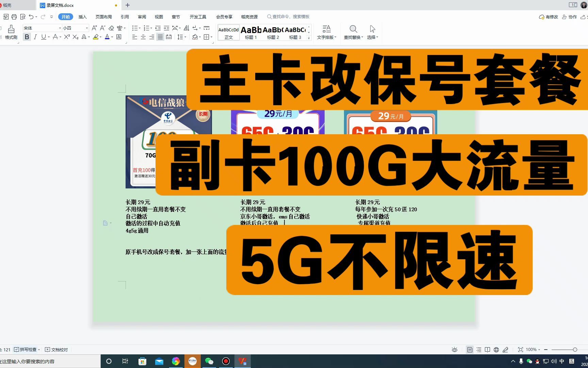Click the document proofreading (文档校对) button
Viewport: 588px width, 368px height.
click(x=56, y=350)
